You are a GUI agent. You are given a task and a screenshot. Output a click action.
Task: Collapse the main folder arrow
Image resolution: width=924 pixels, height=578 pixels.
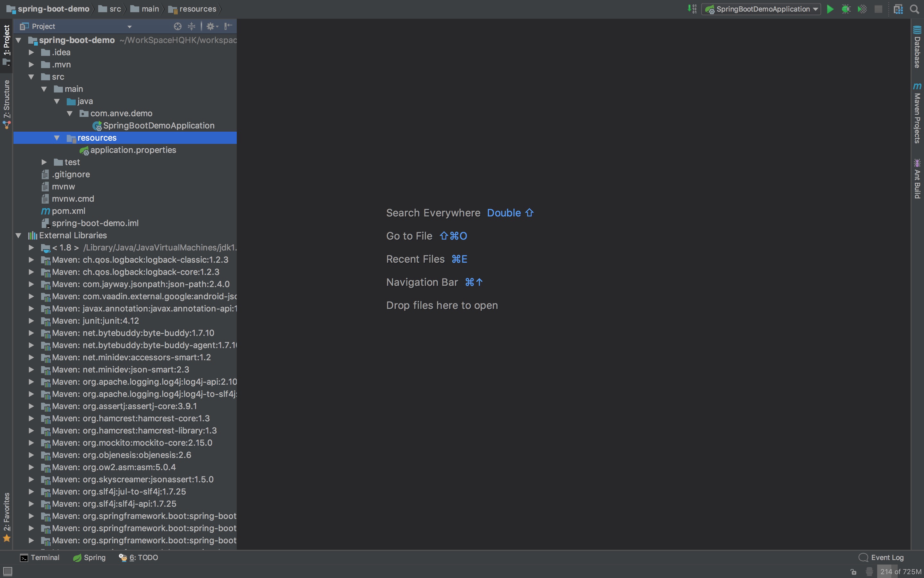(44, 89)
